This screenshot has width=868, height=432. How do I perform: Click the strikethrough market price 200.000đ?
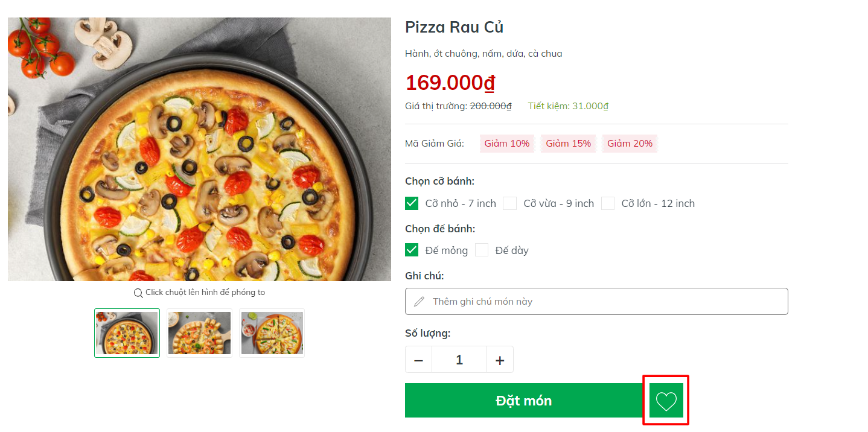pyautogui.click(x=489, y=105)
